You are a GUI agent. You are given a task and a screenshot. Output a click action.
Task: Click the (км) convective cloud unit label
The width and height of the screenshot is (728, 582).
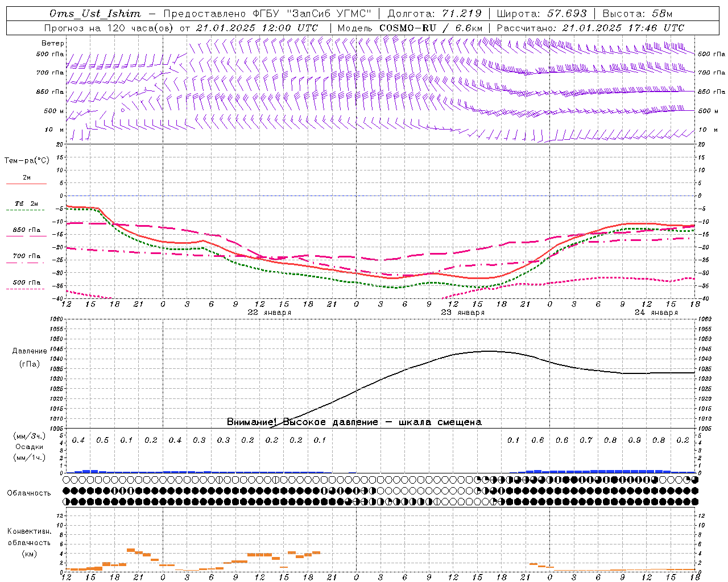click(30, 554)
